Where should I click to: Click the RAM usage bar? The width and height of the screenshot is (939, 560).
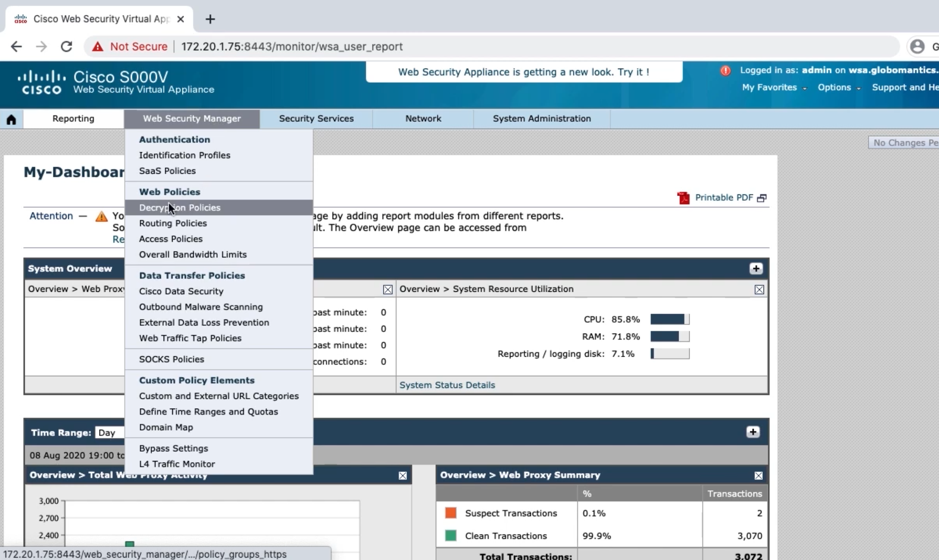(x=670, y=336)
